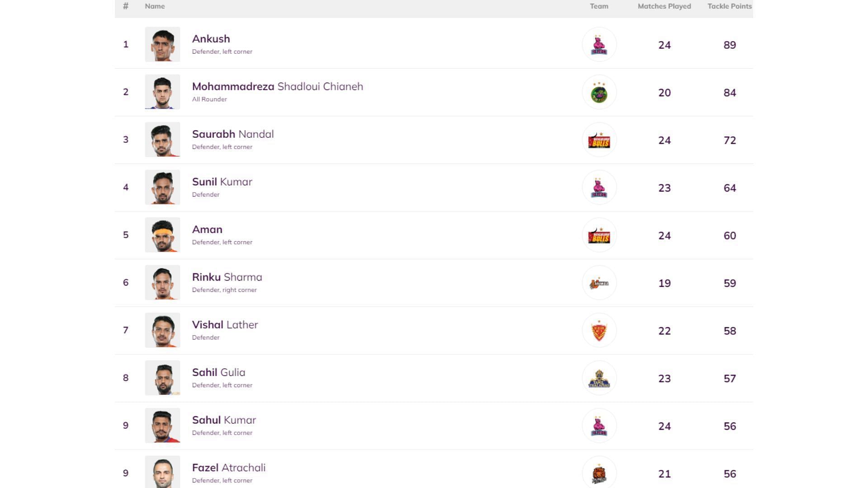This screenshot has width=868, height=488.
Task: Click the team logo in Ankush's row
Action: coord(599,45)
